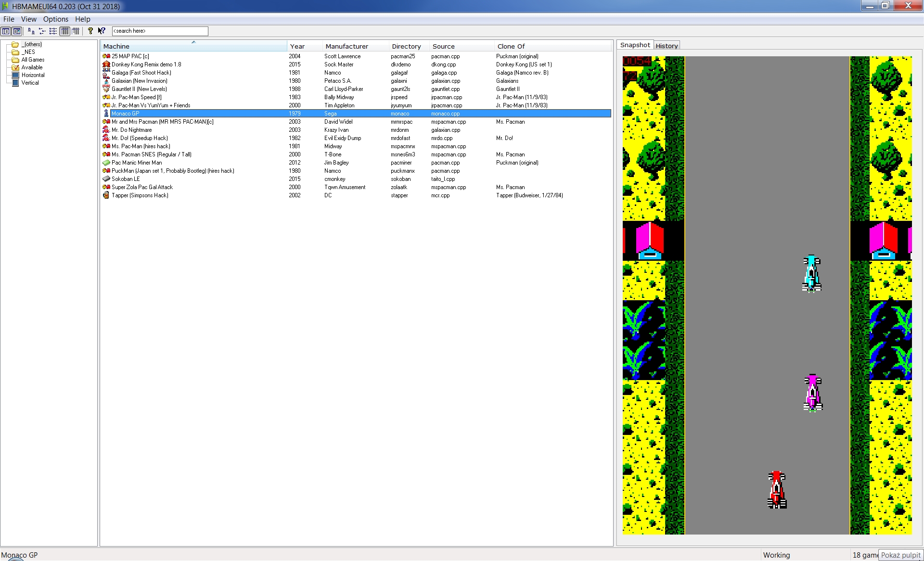Select the All Games folder
The width and height of the screenshot is (924, 561).
33,60
